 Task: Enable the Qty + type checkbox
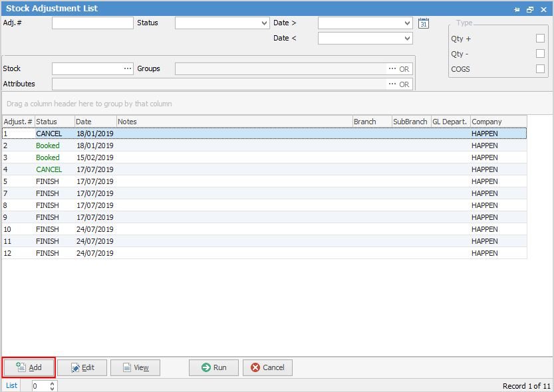(x=540, y=38)
